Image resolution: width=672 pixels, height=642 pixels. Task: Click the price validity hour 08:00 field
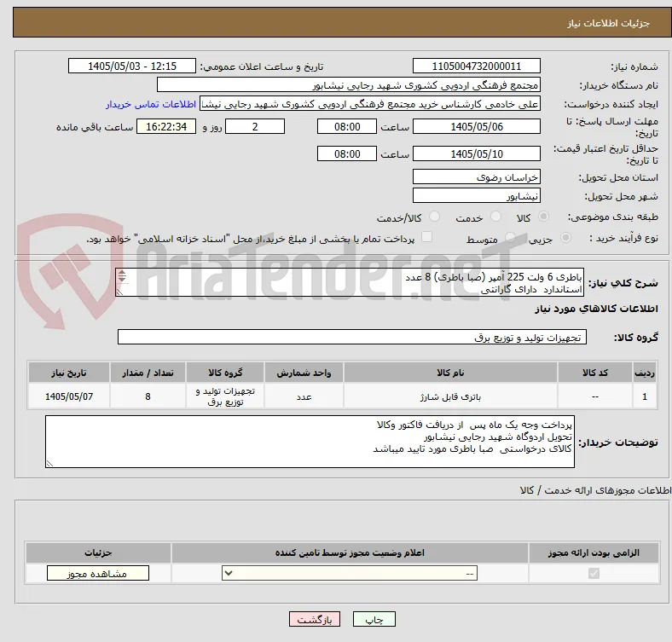tap(347, 153)
